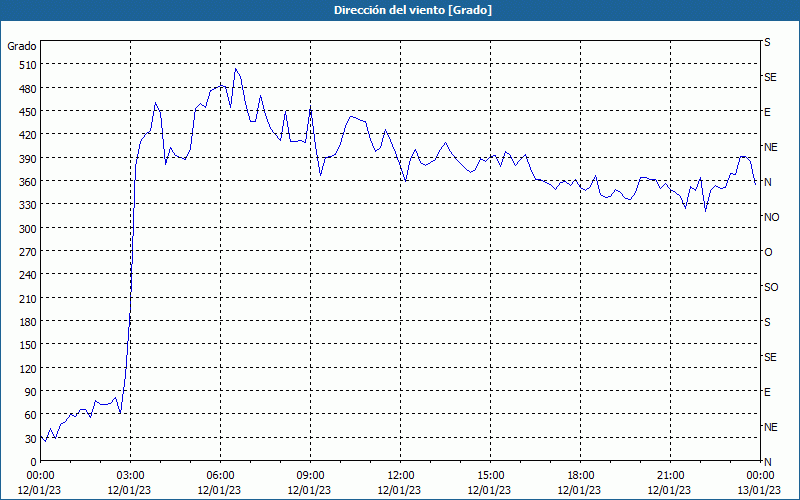The image size is (800, 500).
Task: Click the 12/01/23 date under 12:00
Action: pyautogui.click(x=399, y=490)
